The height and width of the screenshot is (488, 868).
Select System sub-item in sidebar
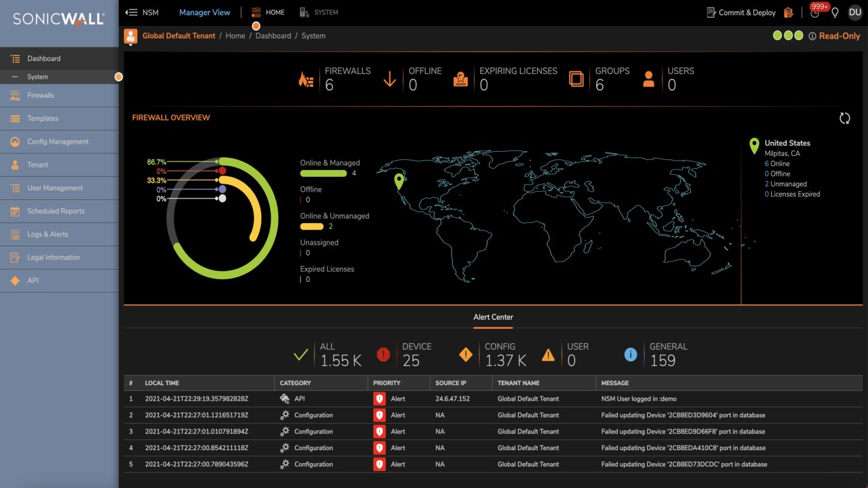(x=59, y=77)
